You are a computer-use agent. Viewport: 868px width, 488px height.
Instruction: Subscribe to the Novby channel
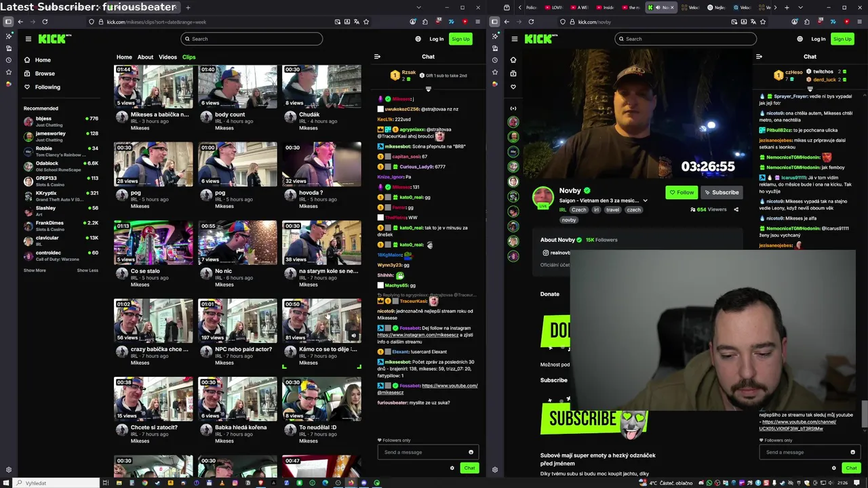721,192
